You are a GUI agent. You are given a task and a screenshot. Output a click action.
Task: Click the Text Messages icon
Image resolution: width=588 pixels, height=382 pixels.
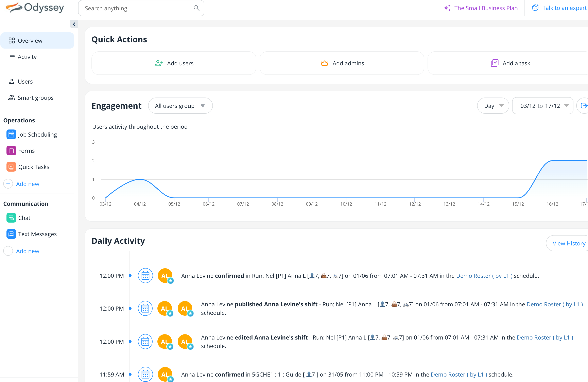click(x=11, y=234)
